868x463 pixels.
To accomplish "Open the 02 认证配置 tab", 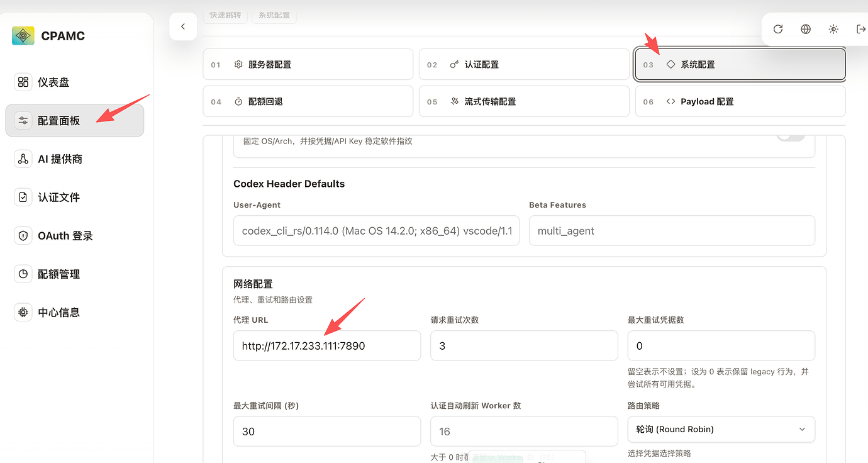I will [524, 64].
